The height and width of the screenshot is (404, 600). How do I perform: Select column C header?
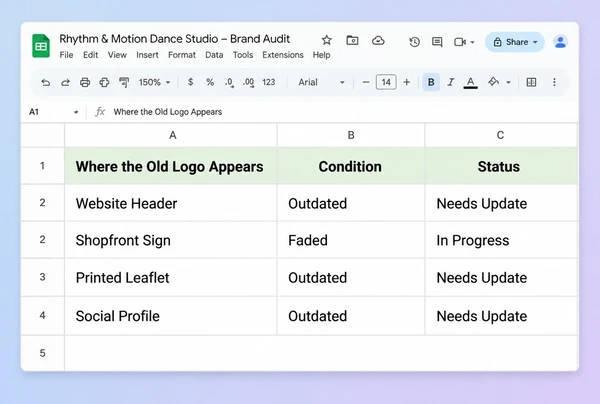coord(501,135)
